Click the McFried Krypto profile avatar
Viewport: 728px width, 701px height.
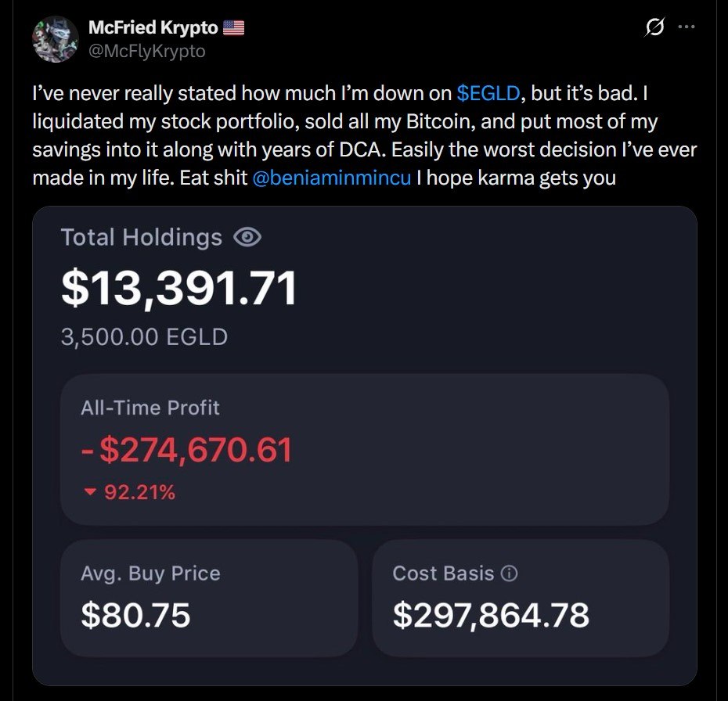[56, 39]
